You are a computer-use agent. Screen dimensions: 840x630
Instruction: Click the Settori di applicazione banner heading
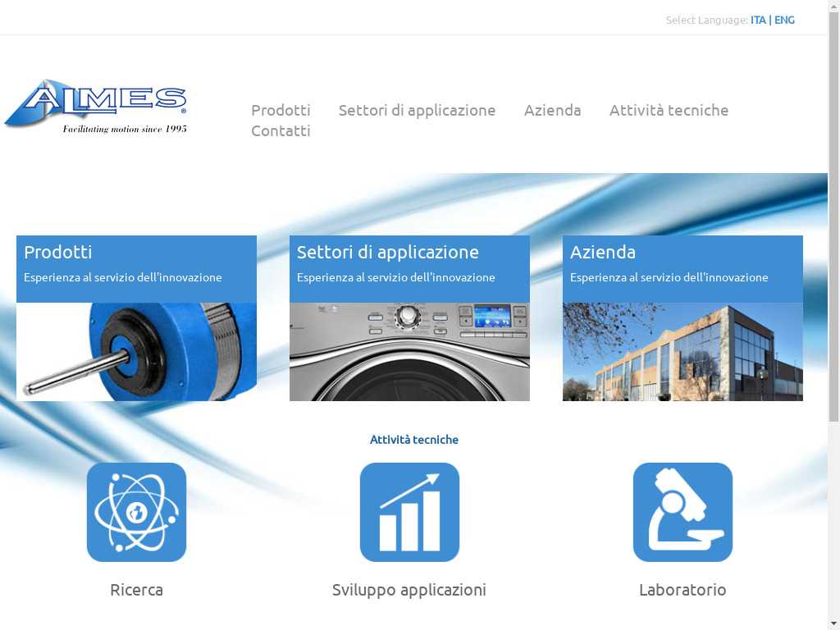[x=387, y=252]
